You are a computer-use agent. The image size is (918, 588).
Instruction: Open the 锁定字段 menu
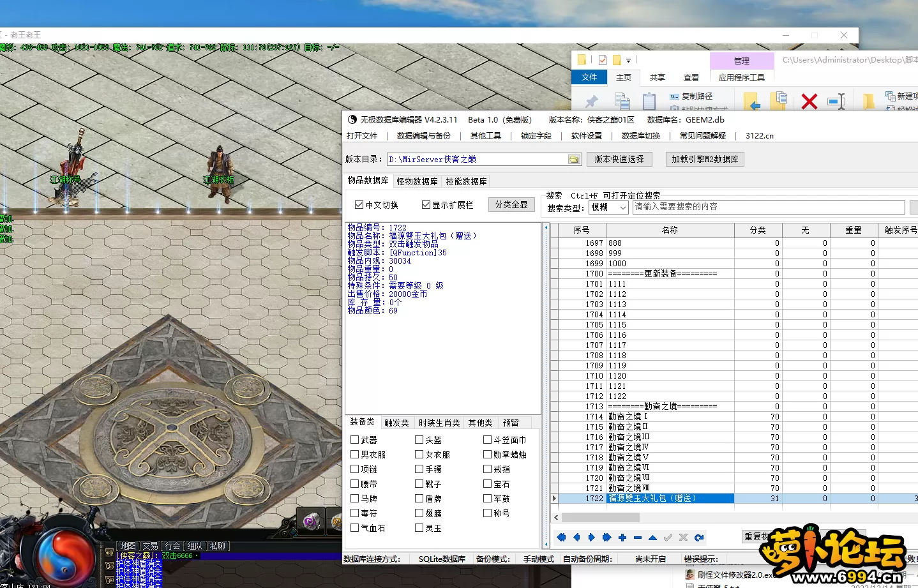536,136
